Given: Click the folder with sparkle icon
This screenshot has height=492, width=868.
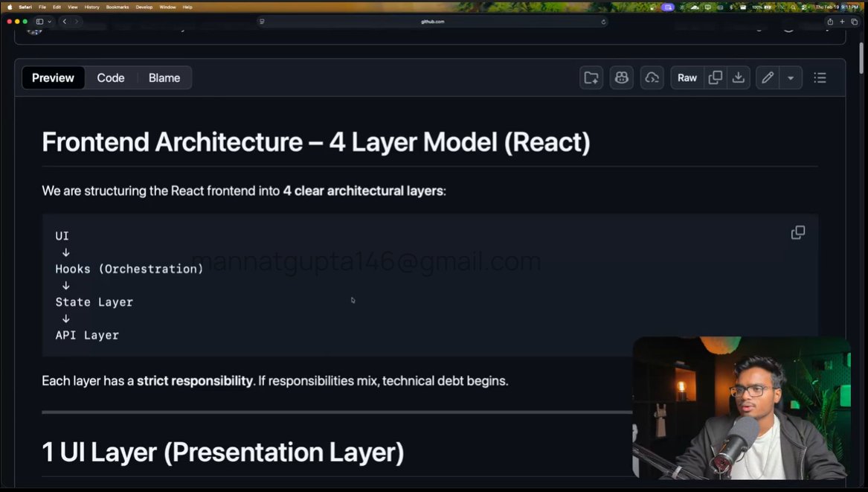Looking at the screenshot, I should click(591, 77).
